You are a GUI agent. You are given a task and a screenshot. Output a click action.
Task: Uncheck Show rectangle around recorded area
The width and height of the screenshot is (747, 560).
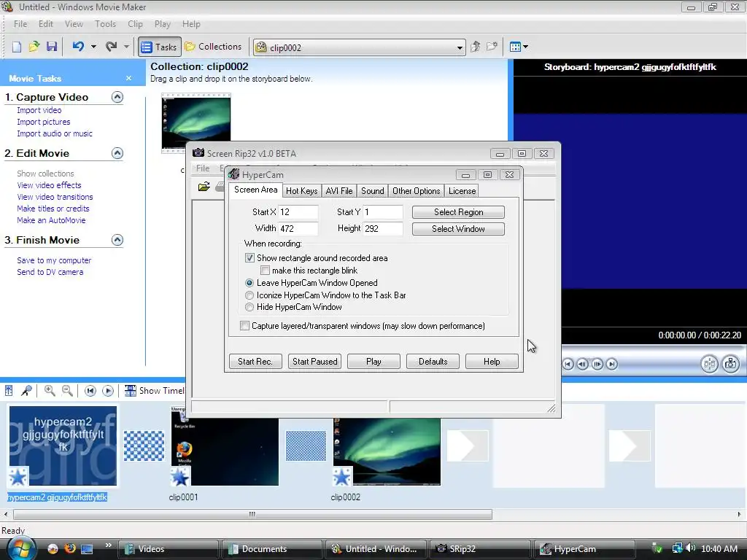coord(249,258)
